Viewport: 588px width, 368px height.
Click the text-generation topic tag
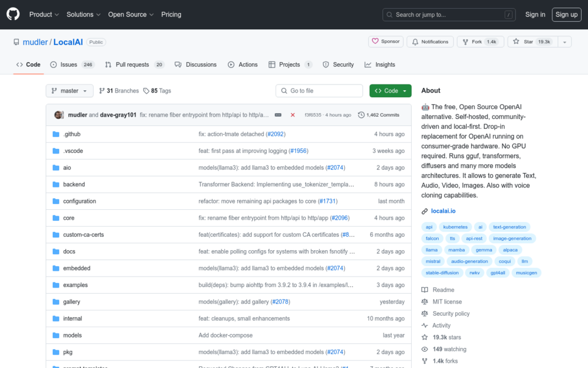click(509, 227)
